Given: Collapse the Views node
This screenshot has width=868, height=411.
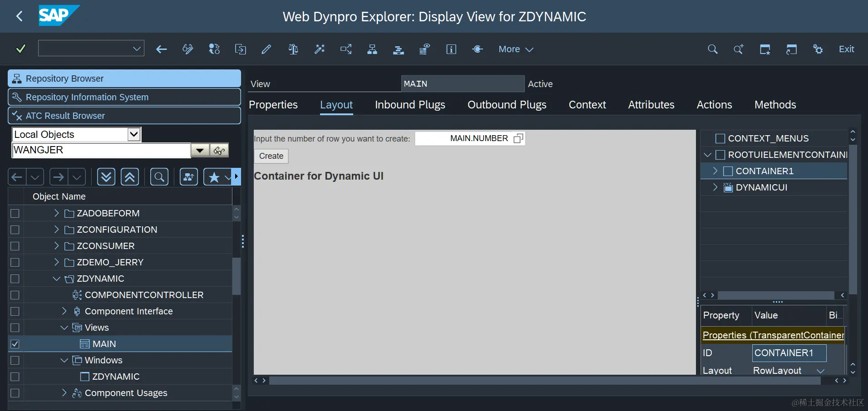Looking at the screenshot, I should [64, 328].
